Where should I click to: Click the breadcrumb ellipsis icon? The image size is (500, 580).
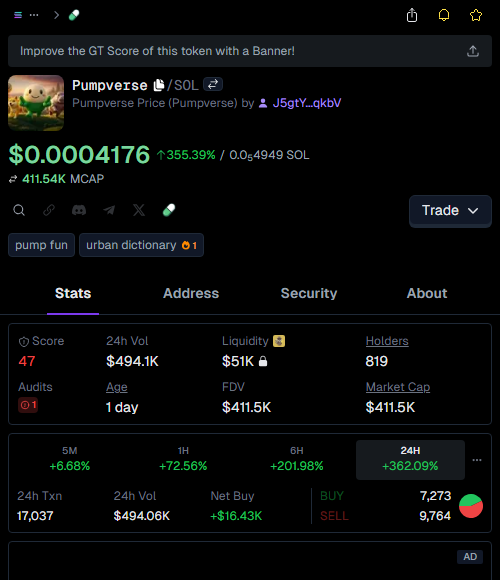click(34, 15)
